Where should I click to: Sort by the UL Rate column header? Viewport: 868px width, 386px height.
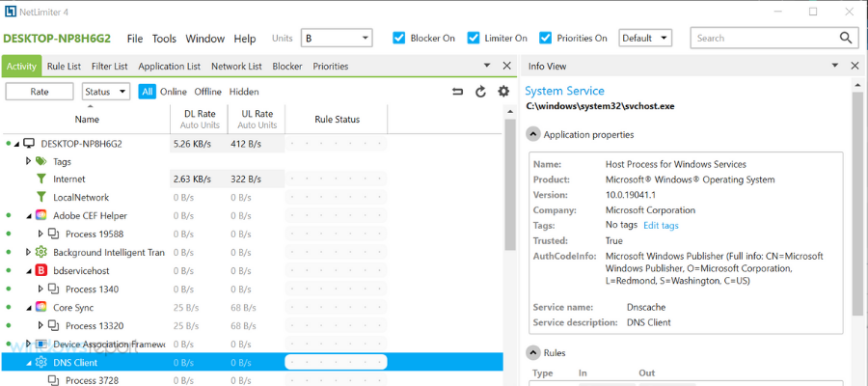coord(258,119)
